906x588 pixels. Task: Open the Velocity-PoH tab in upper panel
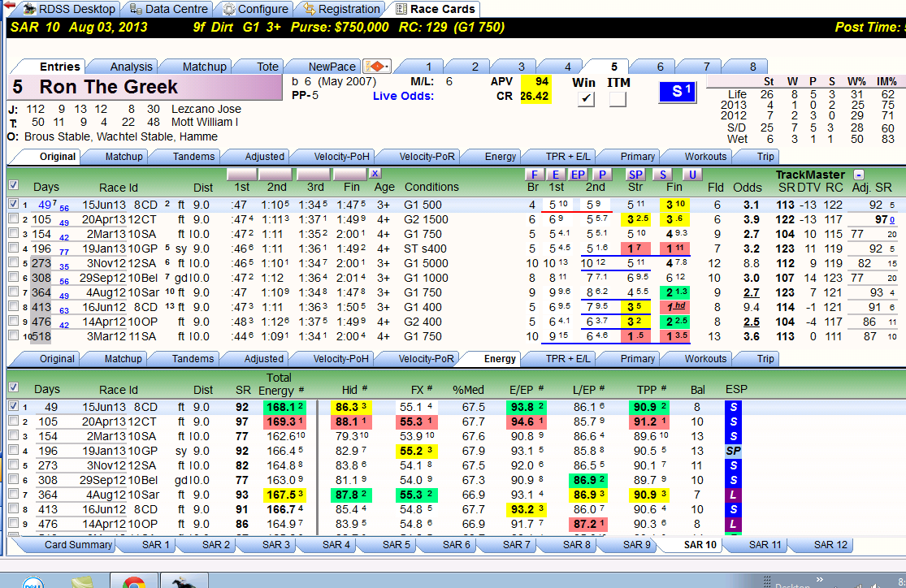tap(341, 157)
